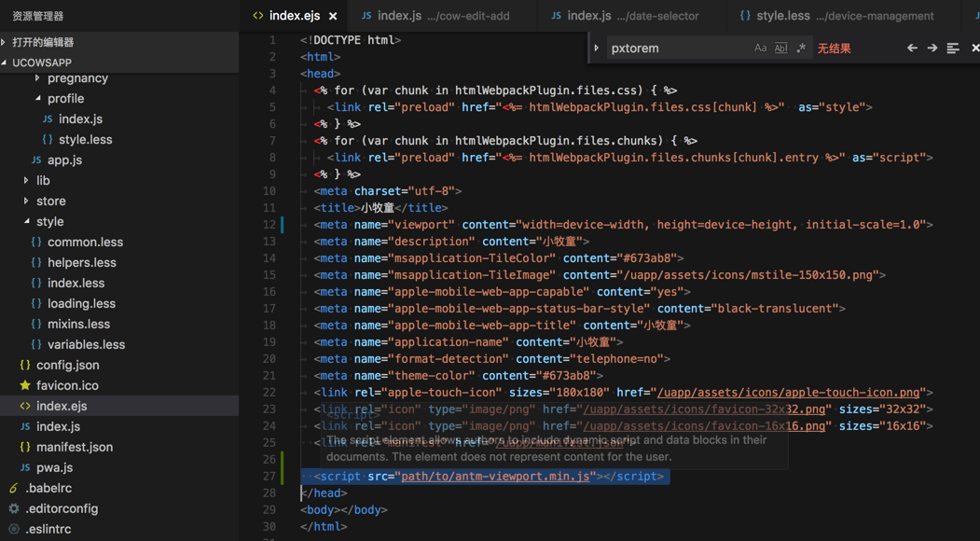Close the index.ejs tab
The image size is (980, 541).
[333, 16]
